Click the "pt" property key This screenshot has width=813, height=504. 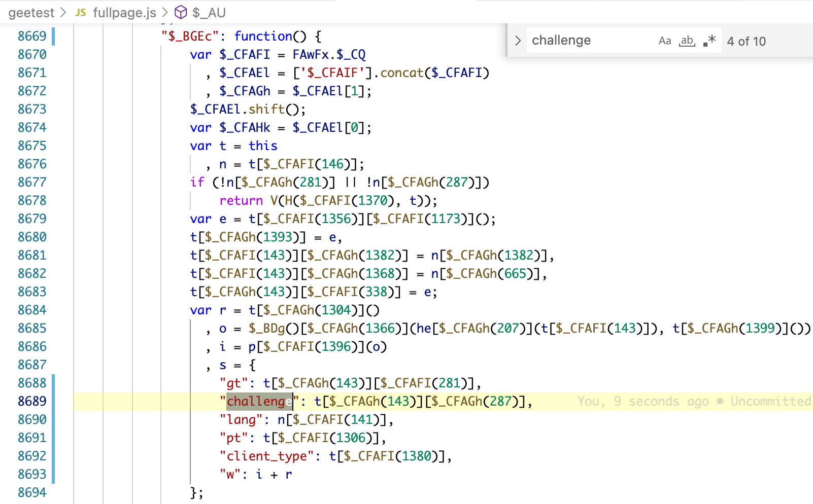[x=234, y=438]
